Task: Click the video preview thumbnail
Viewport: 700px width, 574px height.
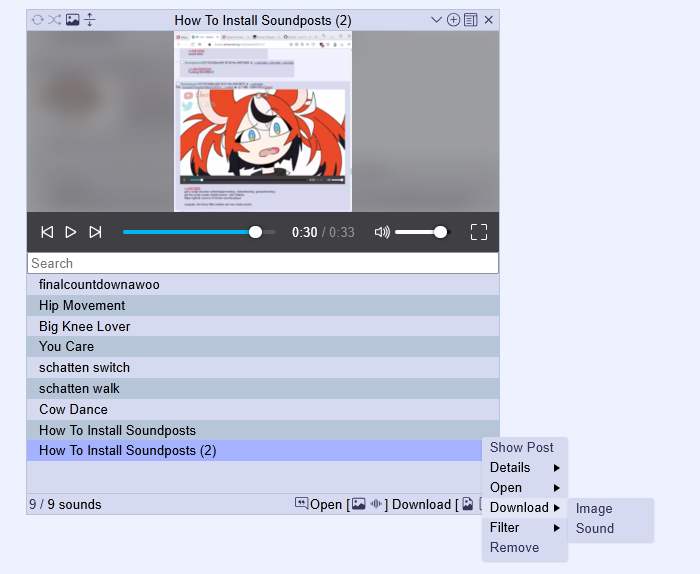Action: (263, 121)
